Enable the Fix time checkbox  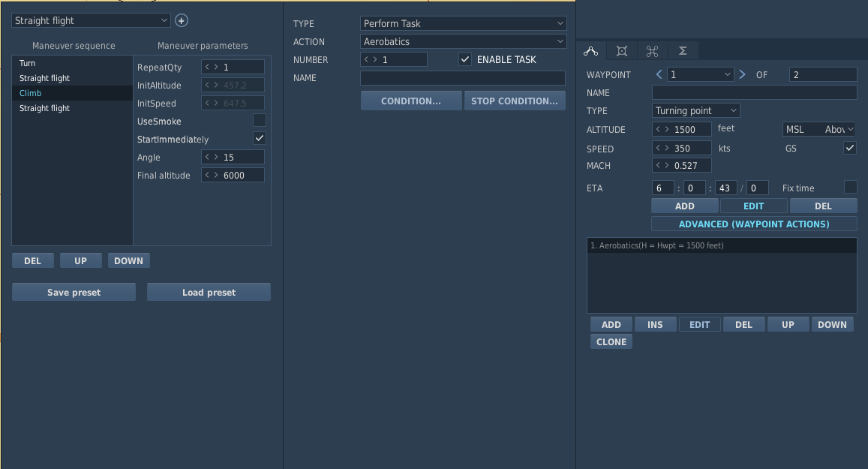850,187
